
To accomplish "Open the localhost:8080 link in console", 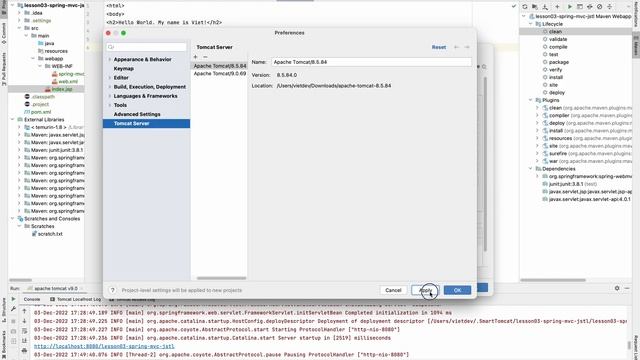I will [104, 346].
